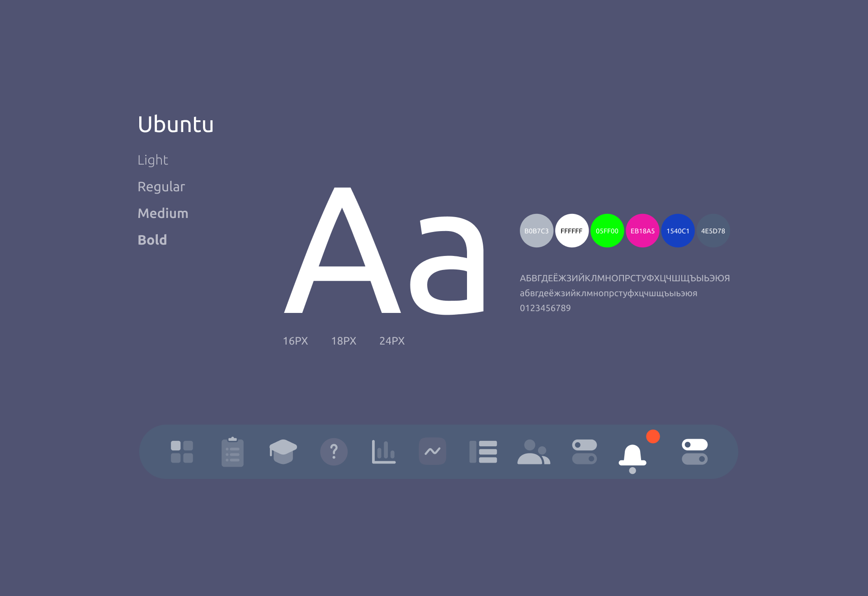The width and height of the screenshot is (868, 596).
Task: Click the notification bell icon
Action: 632,457
